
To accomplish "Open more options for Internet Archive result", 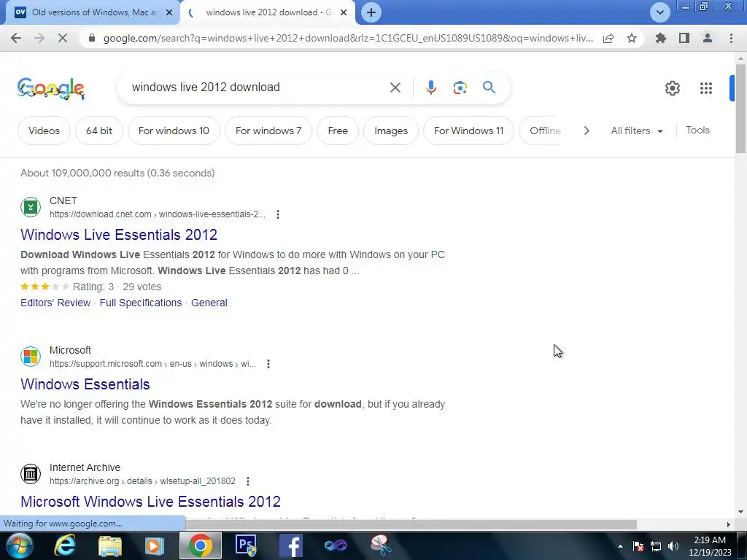I will click(x=248, y=481).
